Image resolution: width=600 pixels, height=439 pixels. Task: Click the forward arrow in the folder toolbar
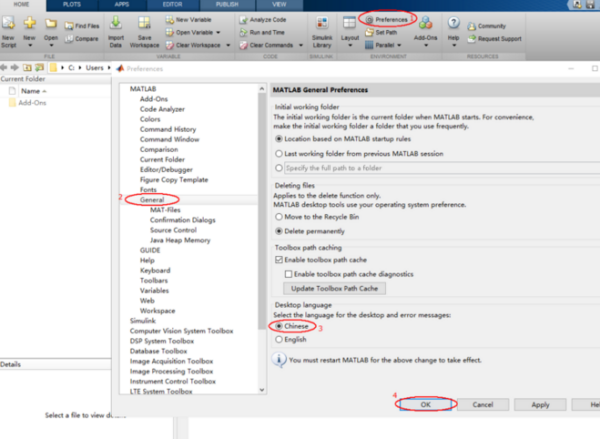pos(15,68)
